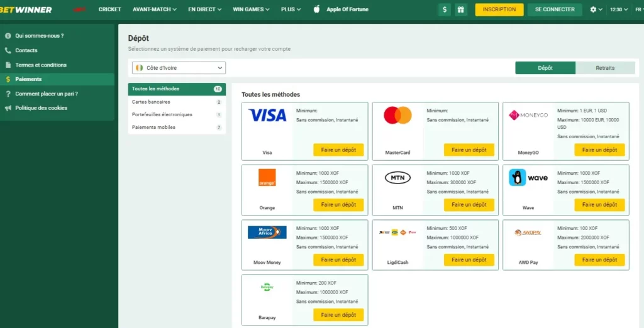Open the dollar deposit icon in header
The image size is (644, 328).
445,9
